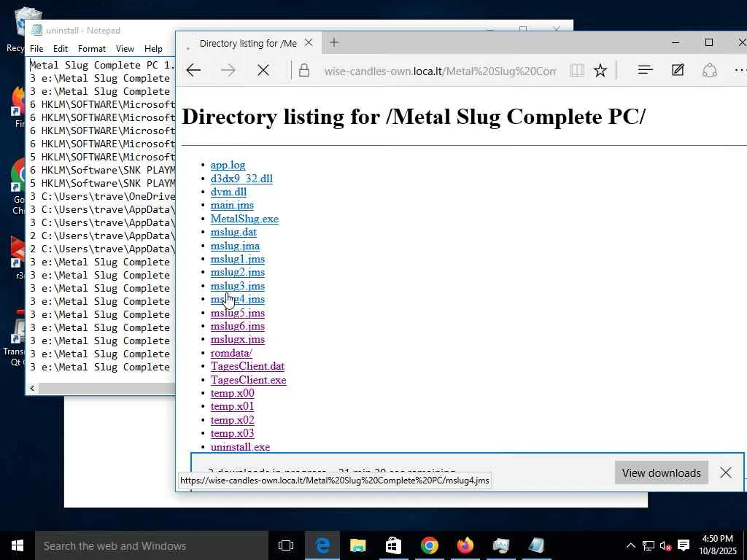Switch to Edge in the taskbar
The image size is (747, 560).
322,545
